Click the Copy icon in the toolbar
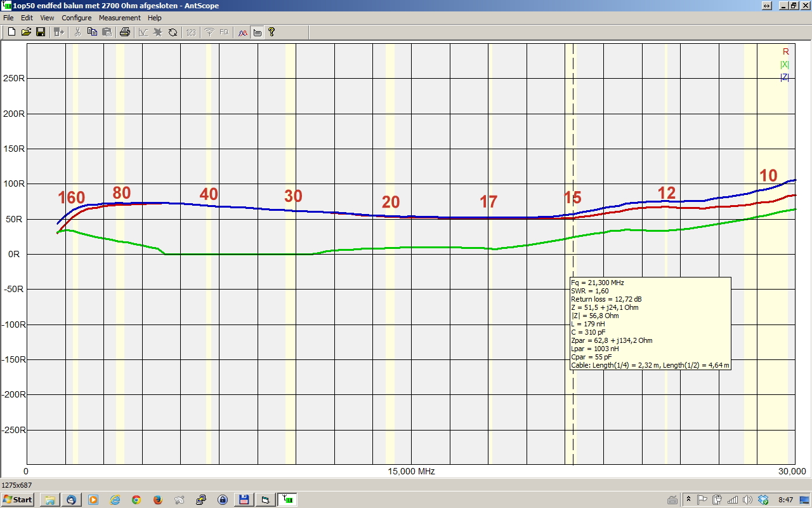 point(92,32)
